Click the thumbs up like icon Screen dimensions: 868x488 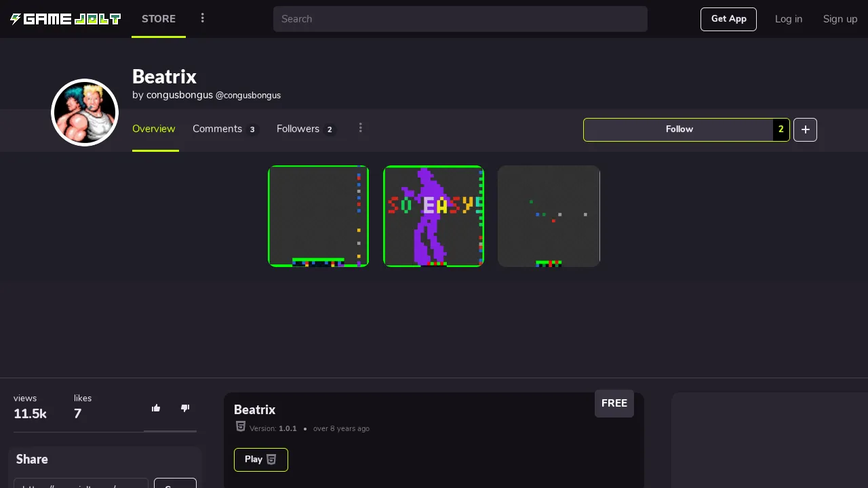pyautogui.click(x=156, y=408)
